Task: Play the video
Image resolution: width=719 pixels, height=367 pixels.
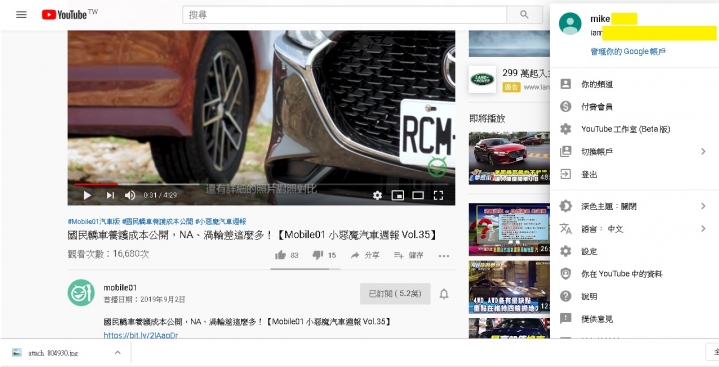Action: [87, 195]
